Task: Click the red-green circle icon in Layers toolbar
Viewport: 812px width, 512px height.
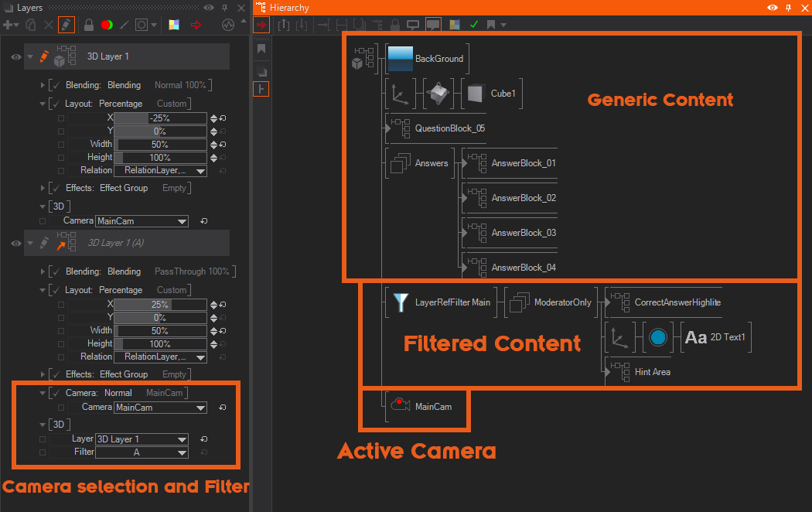Action: (107, 25)
